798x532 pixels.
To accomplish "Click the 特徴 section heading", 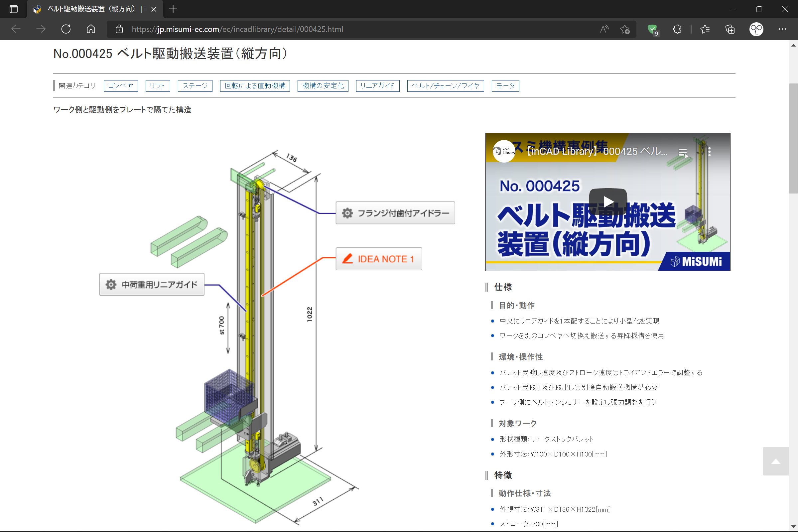I will pyautogui.click(x=503, y=475).
